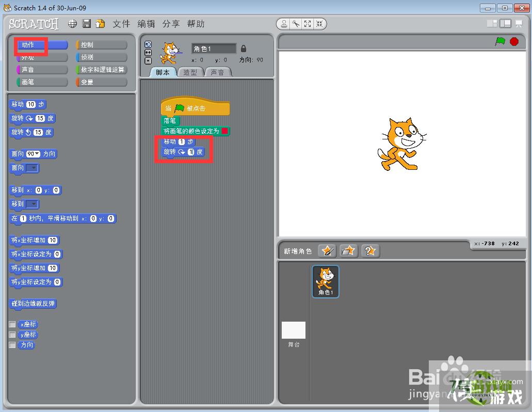532x412 pixels.
Task: Enable the y座标 checkbox
Action: tap(12, 335)
